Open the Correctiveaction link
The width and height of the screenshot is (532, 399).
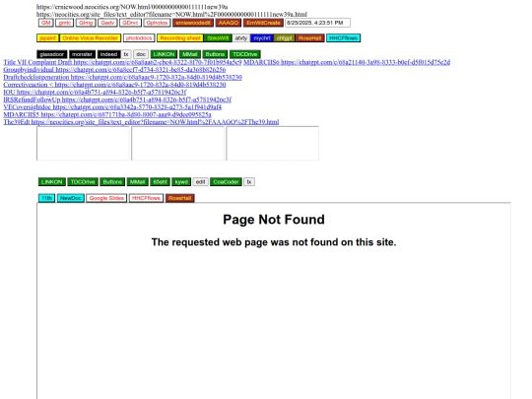click(114, 85)
